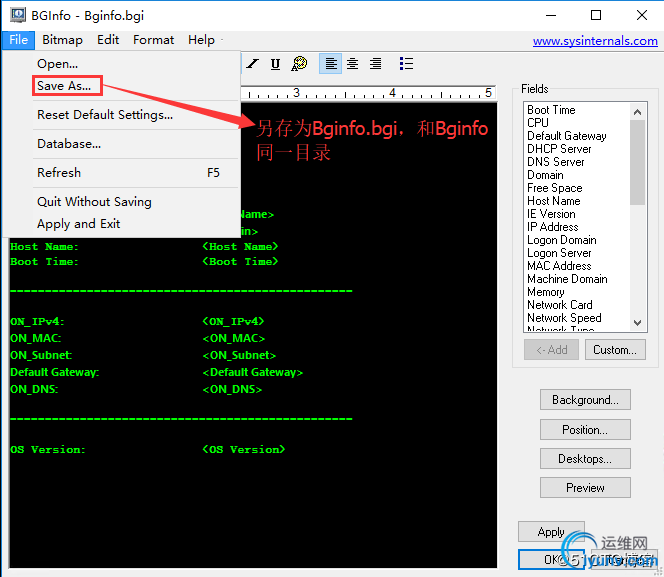The height and width of the screenshot is (577, 664).
Task: Click the Fields list scrollbar thumb
Action: (637, 163)
